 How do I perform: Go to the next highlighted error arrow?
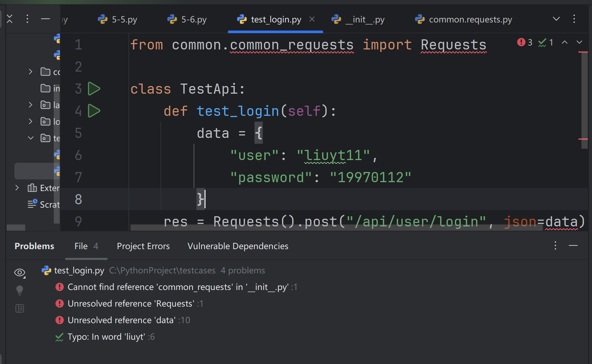[x=579, y=42]
